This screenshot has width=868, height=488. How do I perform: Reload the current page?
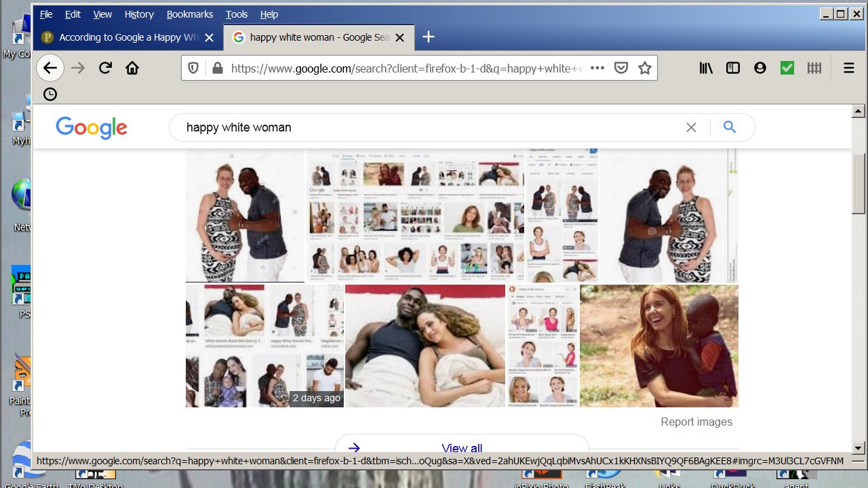(x=105, y=68)
